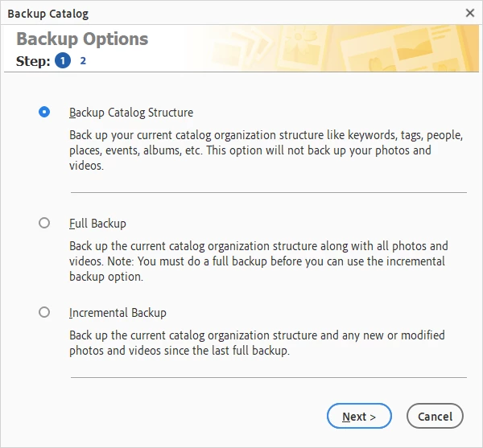Click the Backup Options heading

(82, 39)
